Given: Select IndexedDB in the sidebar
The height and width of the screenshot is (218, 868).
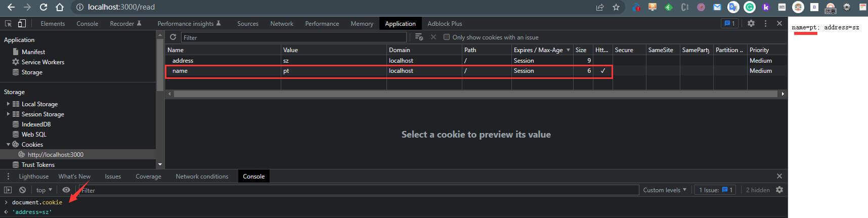Looking at the screenshot, I should tap(36, 124).
